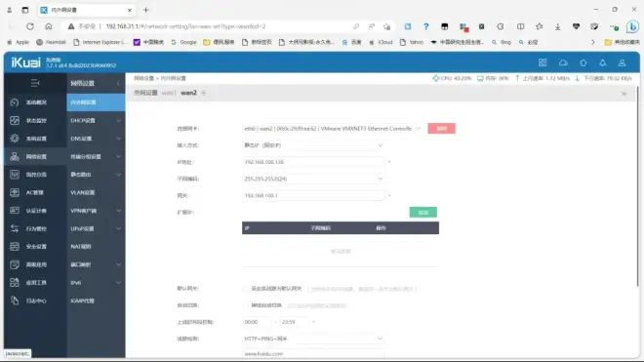Click the browser home icon
644x362 pixels.
point(49,26)
